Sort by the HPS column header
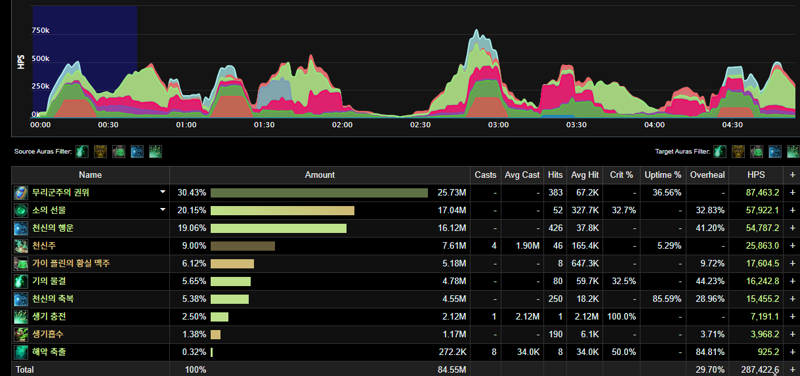Screen dimensions: 800x376 [756, 175]
